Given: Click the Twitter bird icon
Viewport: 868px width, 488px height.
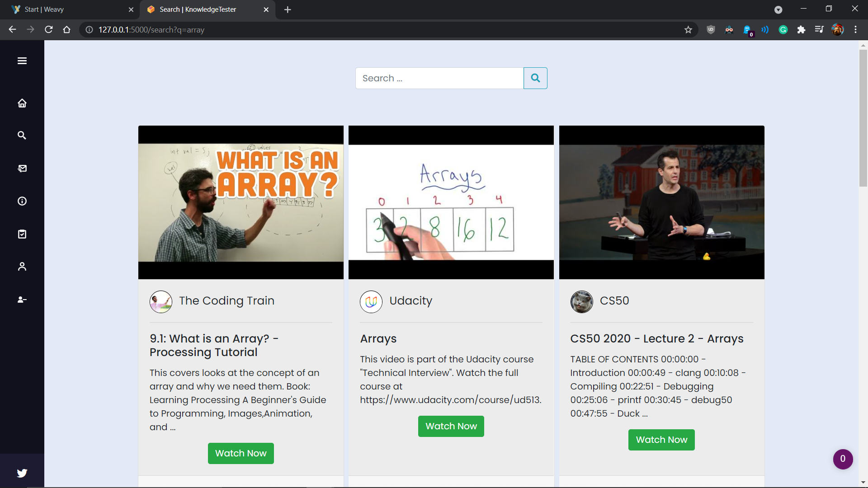Looking at the screenshot, I should point(22,473).
